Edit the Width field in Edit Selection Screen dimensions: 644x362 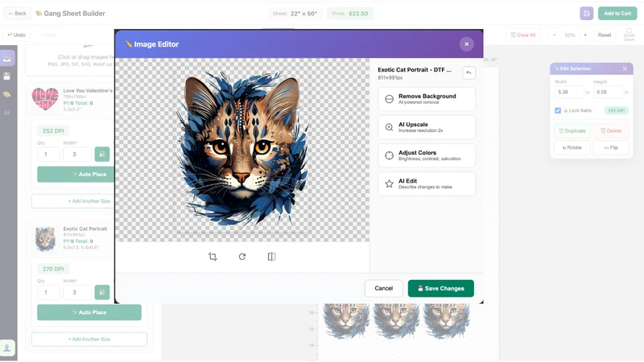click(x=569, y=92)
